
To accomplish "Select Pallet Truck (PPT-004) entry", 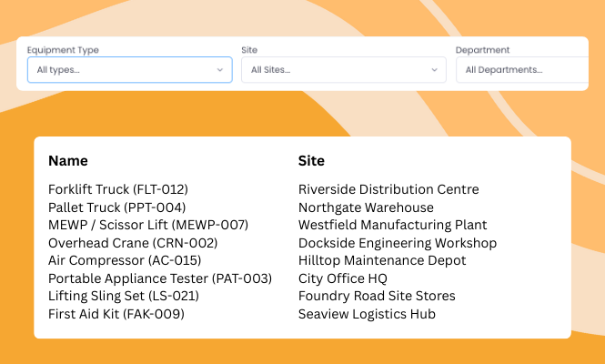I will point(116,207).
